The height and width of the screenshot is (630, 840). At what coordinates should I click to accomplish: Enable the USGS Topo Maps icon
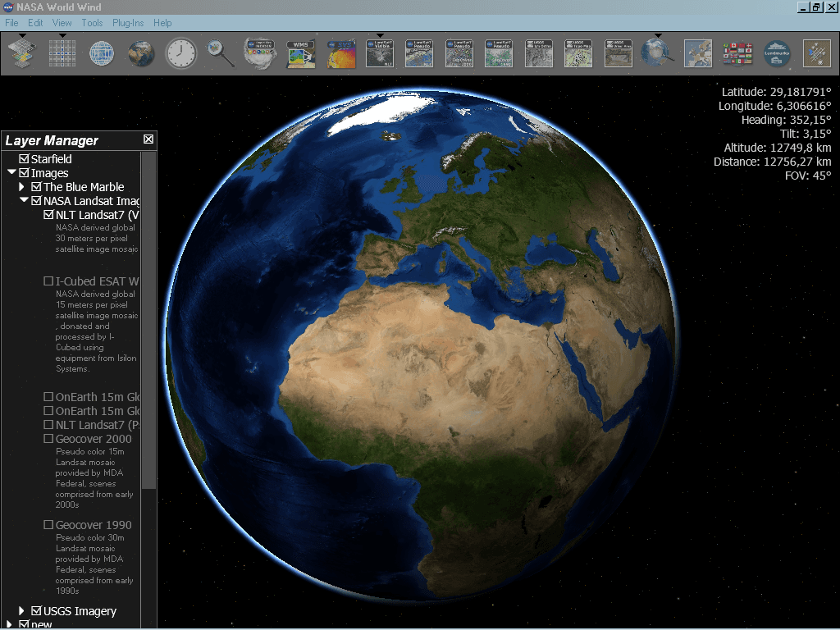[578, 53]
